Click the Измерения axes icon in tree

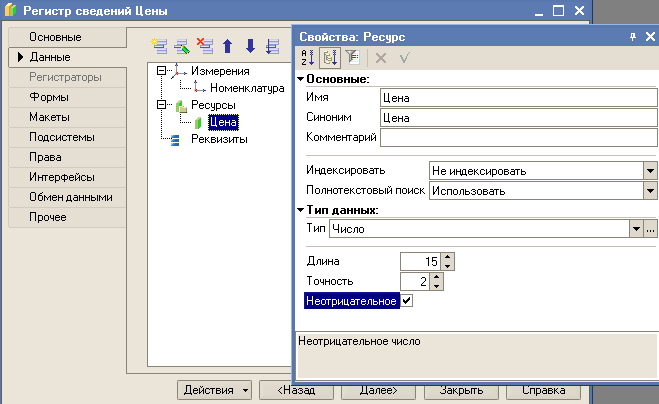click(x=179, y=71)
